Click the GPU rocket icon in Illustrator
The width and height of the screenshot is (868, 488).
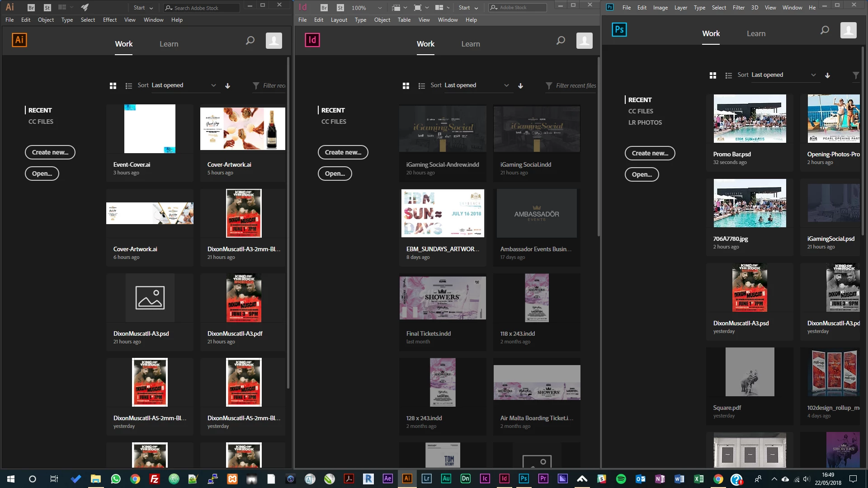[85, 7]
